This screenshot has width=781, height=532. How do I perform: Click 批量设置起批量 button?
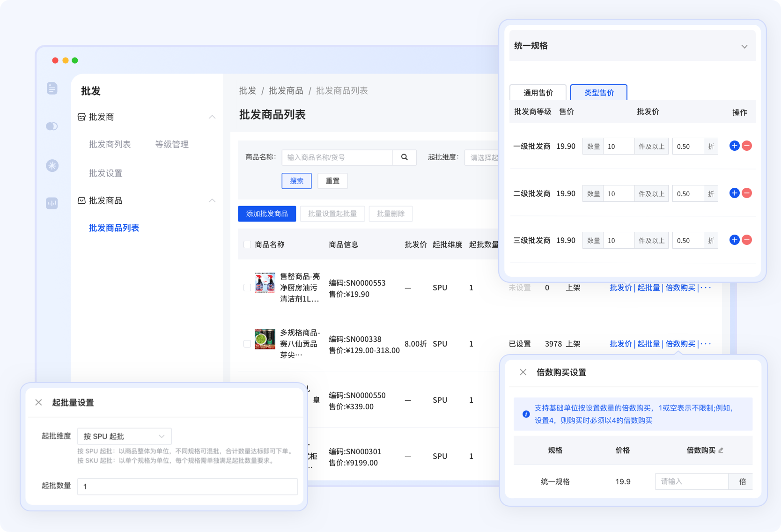pyautogui.click(x=332, y=214)
